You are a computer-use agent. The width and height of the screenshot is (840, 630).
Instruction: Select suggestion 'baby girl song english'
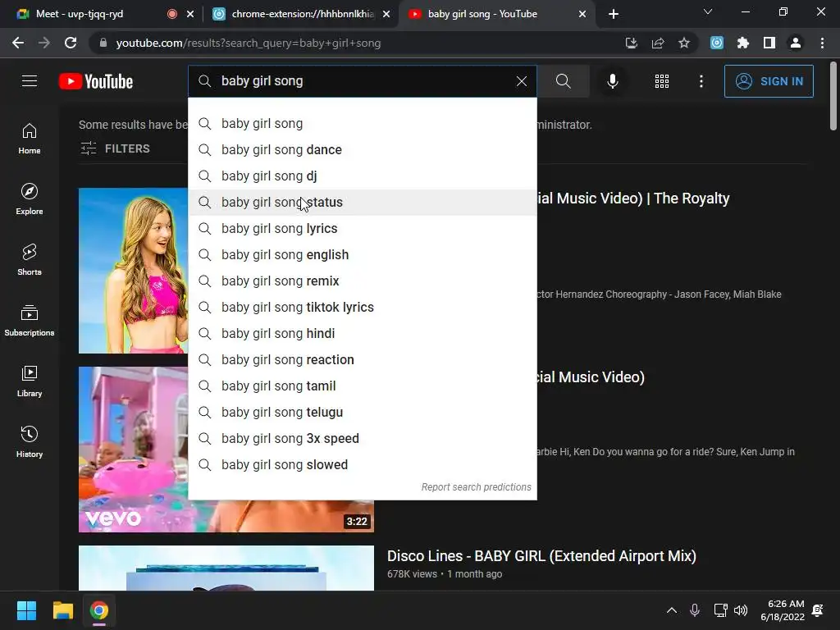coord(363,254)
